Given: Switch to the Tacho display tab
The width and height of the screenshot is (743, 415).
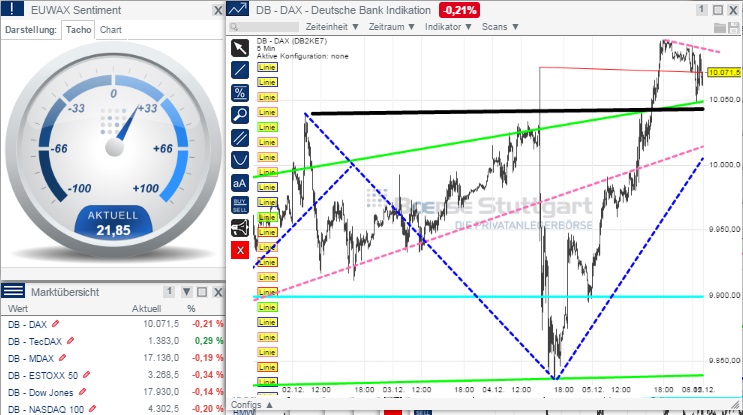Looking at the screenshot, I should pyautogui.click(x=79, y=29).
